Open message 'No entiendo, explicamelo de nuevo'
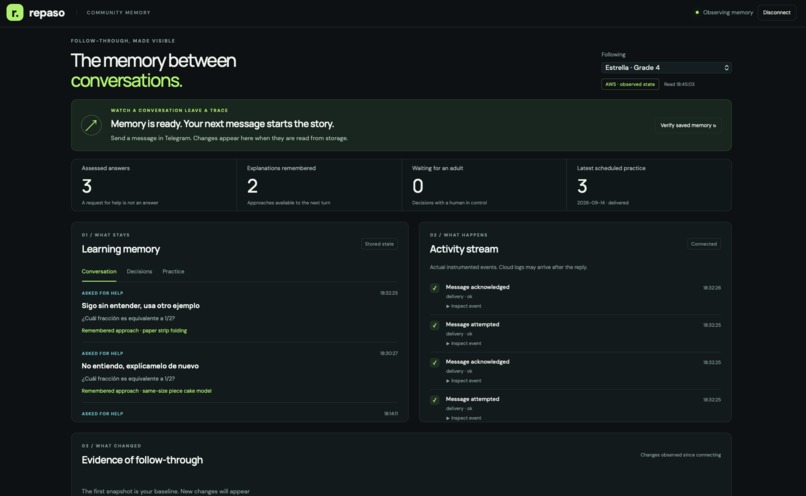 140,366
